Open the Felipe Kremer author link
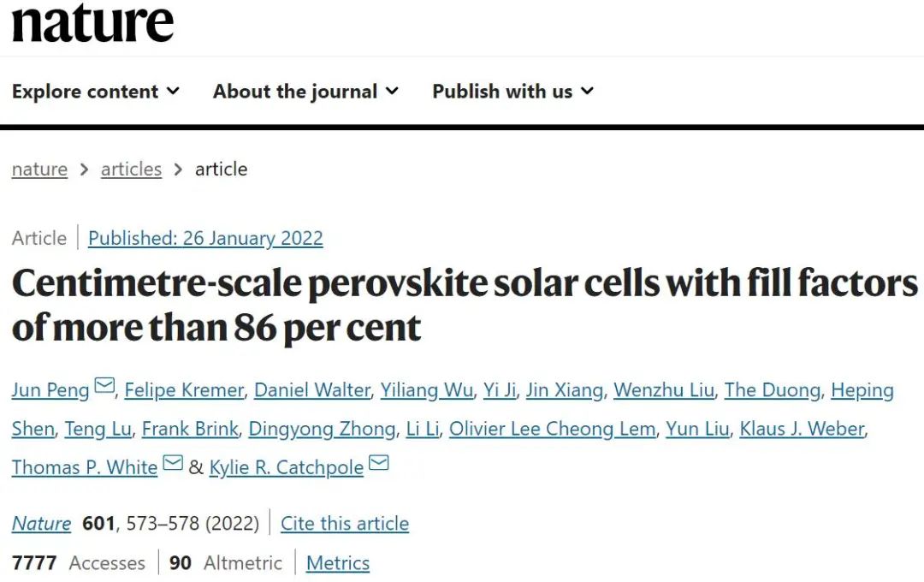The width and height of the screenshot is (924, 582). pyautogui.click(x=184, y=390)
